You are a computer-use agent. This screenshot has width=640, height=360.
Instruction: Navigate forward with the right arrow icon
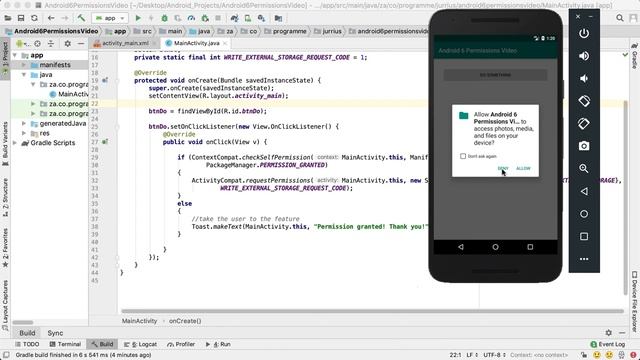tap(64, 18)
